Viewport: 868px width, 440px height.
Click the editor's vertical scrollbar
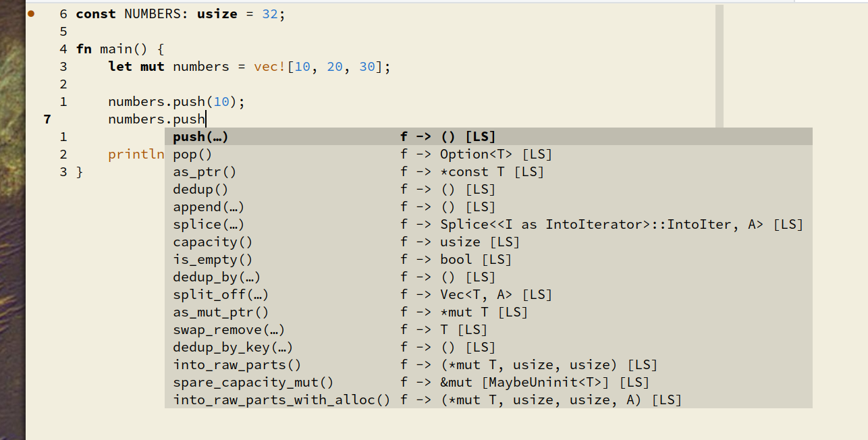coord(720,66)
